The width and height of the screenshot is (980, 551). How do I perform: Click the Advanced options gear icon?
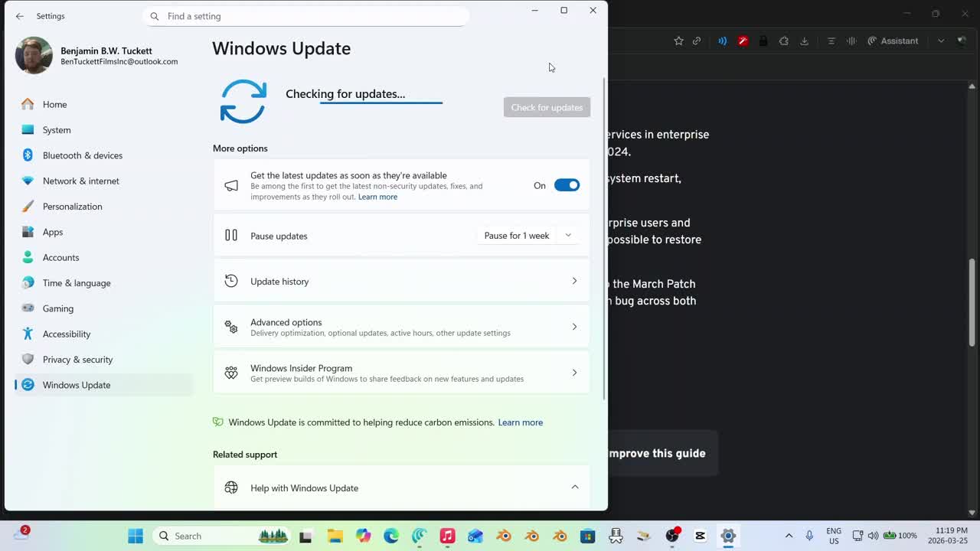point(231,327)
